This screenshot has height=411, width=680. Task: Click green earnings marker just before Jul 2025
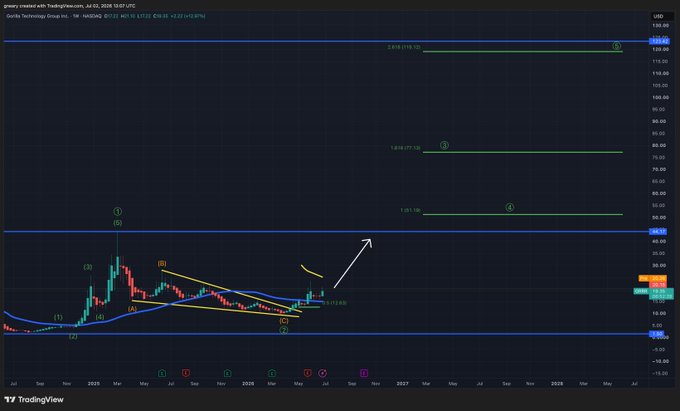pyautogui.click(x=162, y=373)
